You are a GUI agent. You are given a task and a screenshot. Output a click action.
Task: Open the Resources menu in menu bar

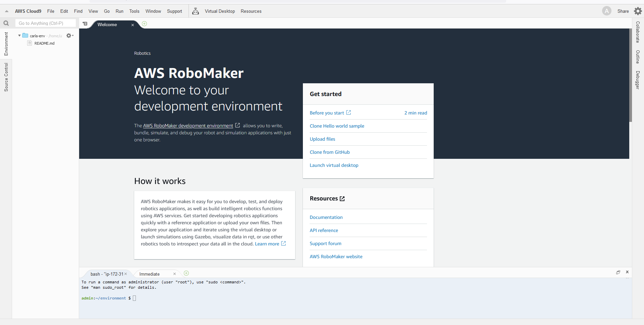[x=251, y=11]
